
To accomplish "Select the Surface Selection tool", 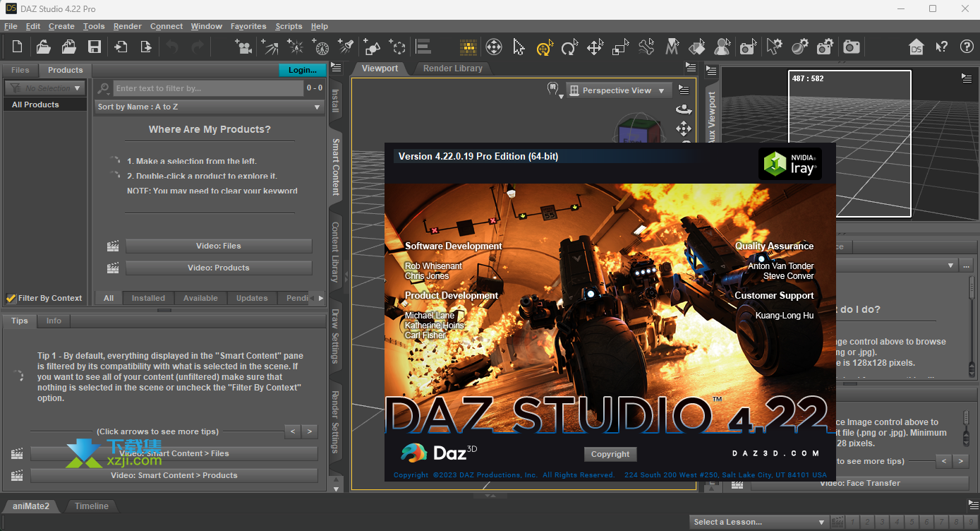I will click(697, 47).
